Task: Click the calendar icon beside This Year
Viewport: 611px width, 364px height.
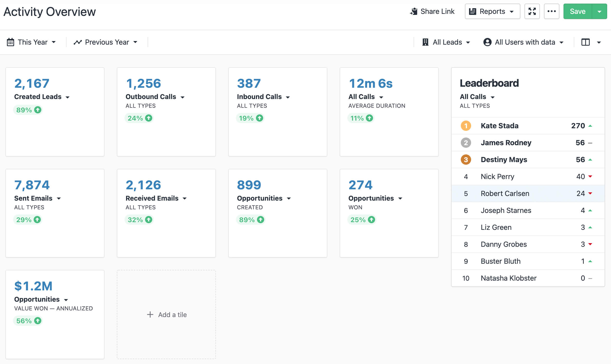Action: click(x=11, y=42)
